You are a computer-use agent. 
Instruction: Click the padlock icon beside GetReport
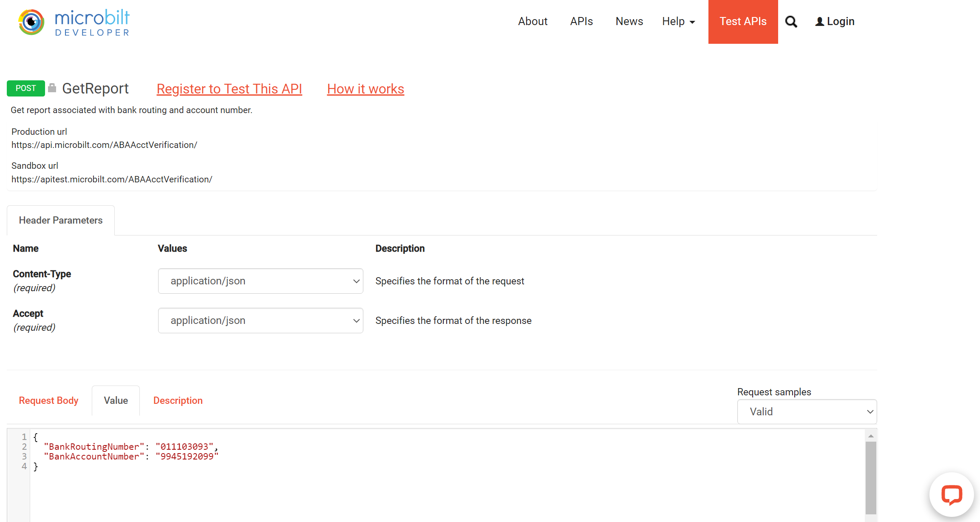click(x=51, y=87)
